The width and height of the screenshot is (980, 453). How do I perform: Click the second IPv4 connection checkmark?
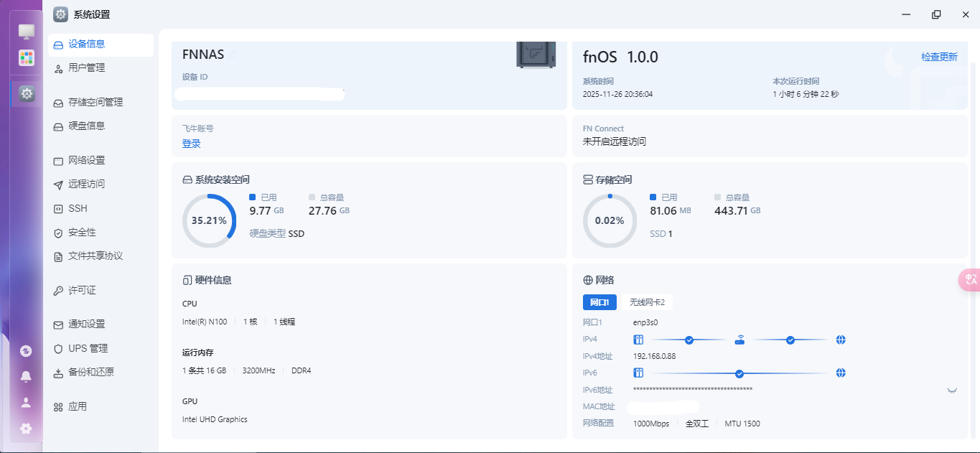790,340
